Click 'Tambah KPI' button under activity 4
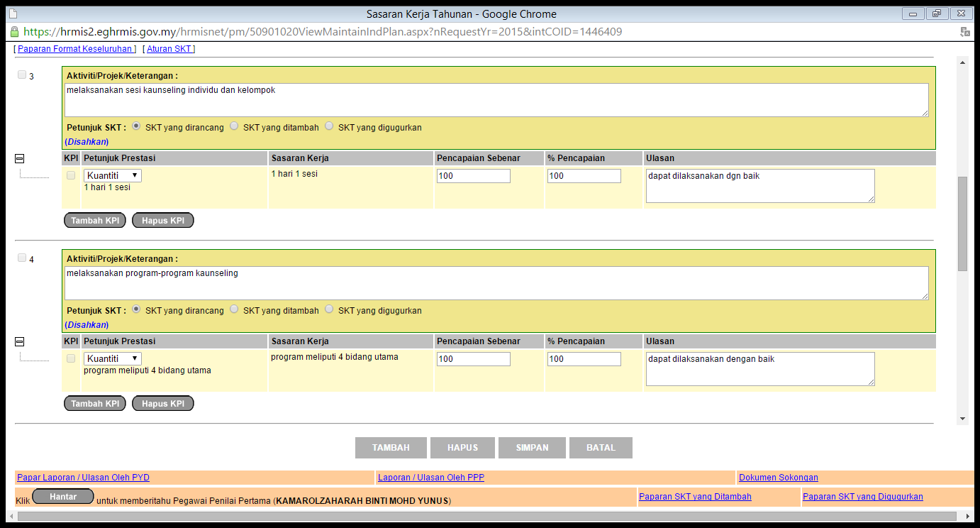Image resolution: width=980 pixels, height=528 pixels. (x=95, y=404)
